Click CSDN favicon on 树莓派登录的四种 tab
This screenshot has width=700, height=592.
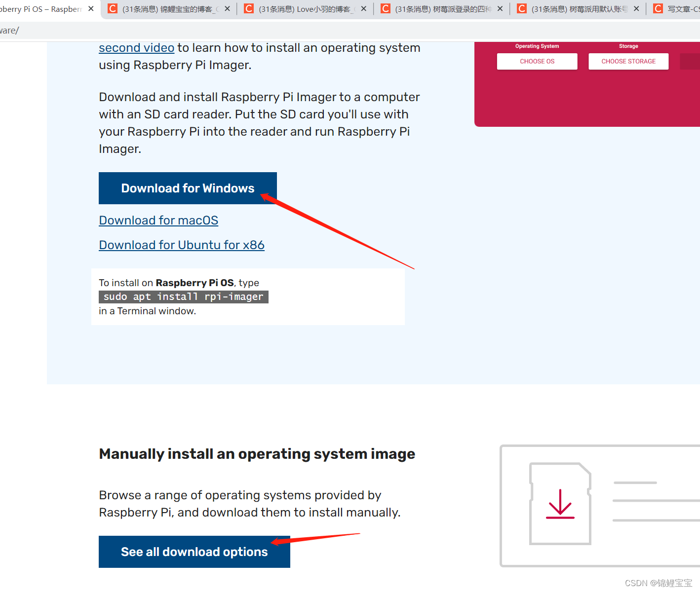click(x=386, y=8)
